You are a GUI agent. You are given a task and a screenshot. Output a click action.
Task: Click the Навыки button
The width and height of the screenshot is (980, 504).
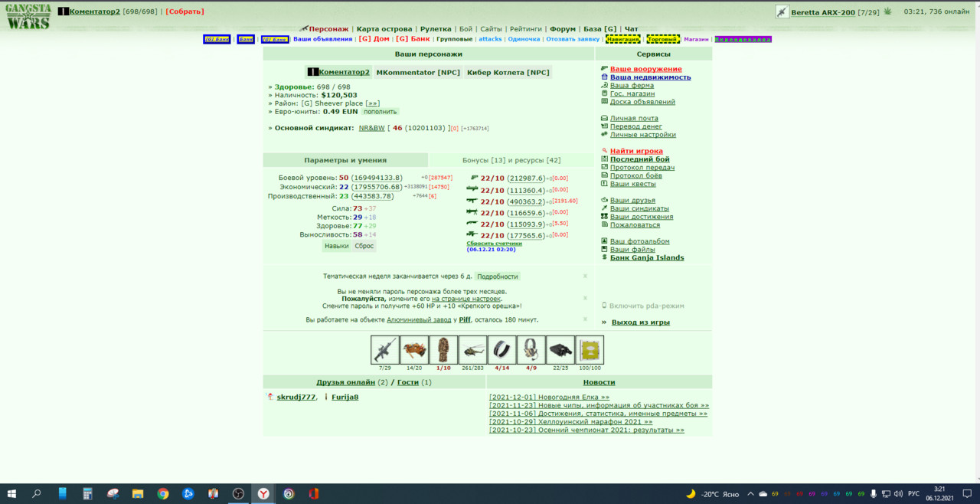pyautogui.click(x=336, y=246)
